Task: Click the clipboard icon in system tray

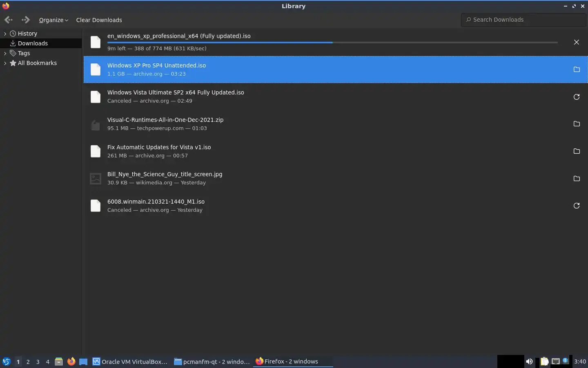Action: [x=544, y=361]
